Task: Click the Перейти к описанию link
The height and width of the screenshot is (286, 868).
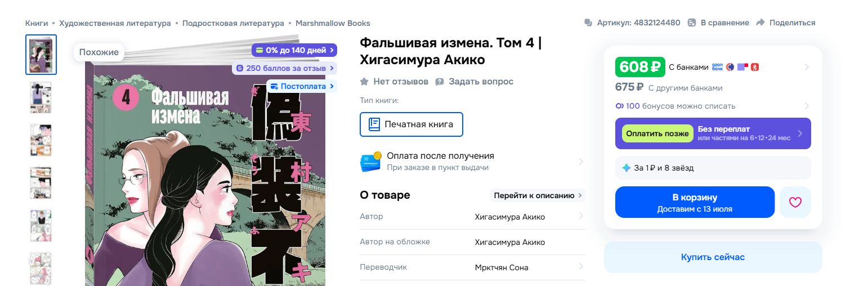Action: coord(537,195)
